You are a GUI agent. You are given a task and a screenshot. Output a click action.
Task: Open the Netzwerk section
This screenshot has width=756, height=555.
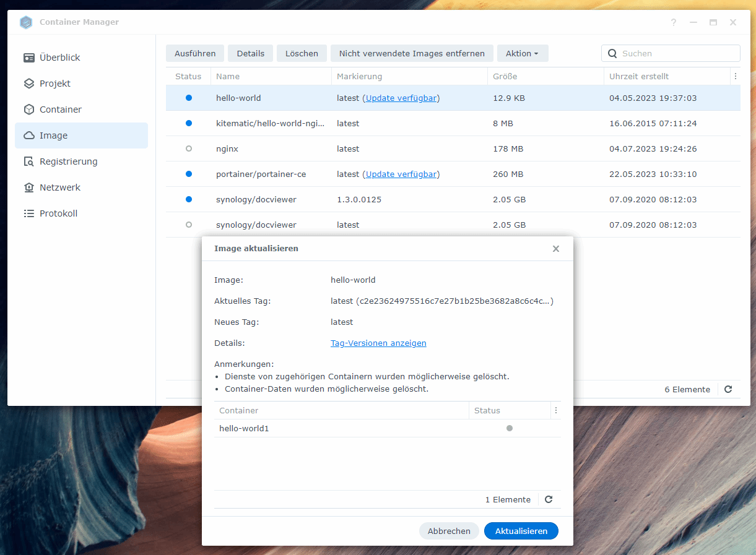[60, 187]
